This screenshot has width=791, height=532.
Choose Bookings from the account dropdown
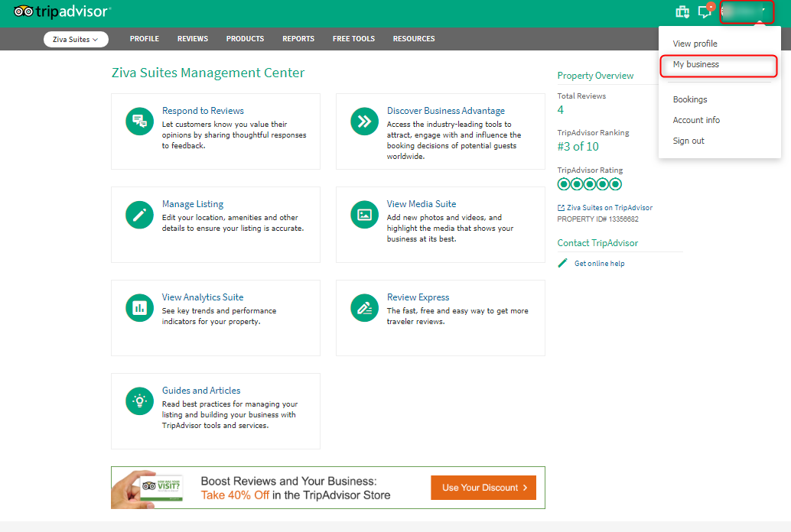pos(689,100)
